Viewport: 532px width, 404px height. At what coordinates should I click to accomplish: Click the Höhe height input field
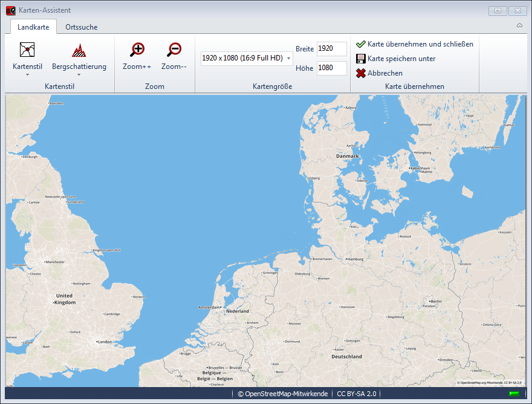[x=331, y=68]
